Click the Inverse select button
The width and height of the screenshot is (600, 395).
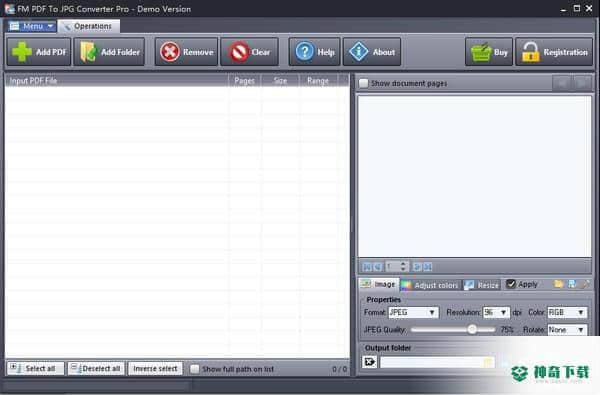[x=155, y=369]
